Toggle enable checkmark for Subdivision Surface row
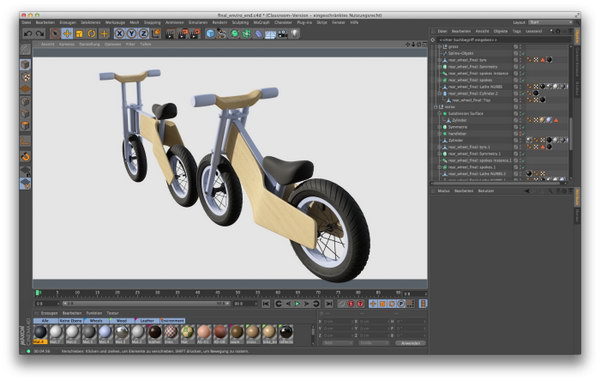Viewport: 600px width, 381px height. 522,114
